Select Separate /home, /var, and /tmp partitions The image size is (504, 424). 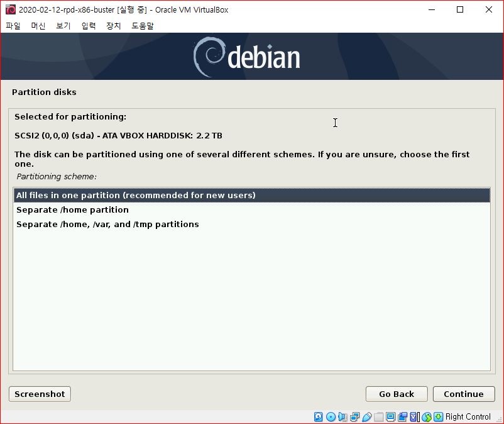coord(107,224)
